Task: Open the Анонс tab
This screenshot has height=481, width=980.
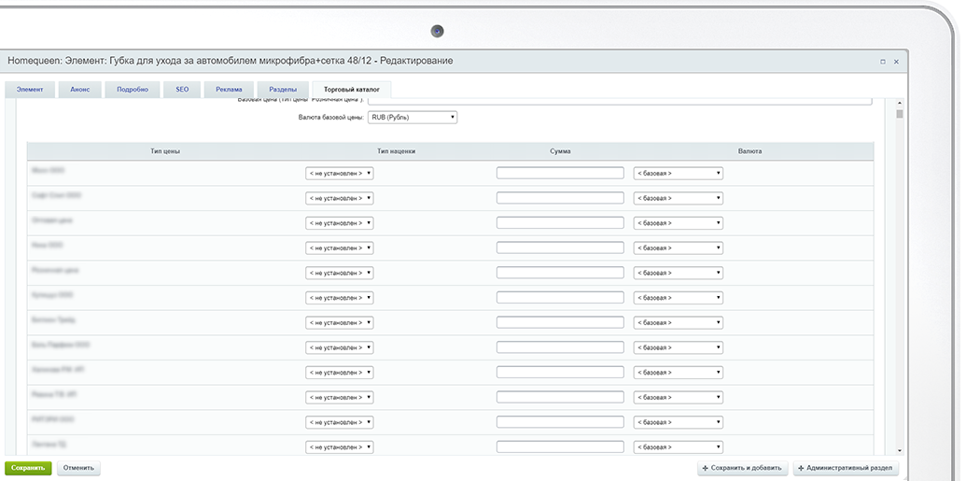Action: point(79,90)
